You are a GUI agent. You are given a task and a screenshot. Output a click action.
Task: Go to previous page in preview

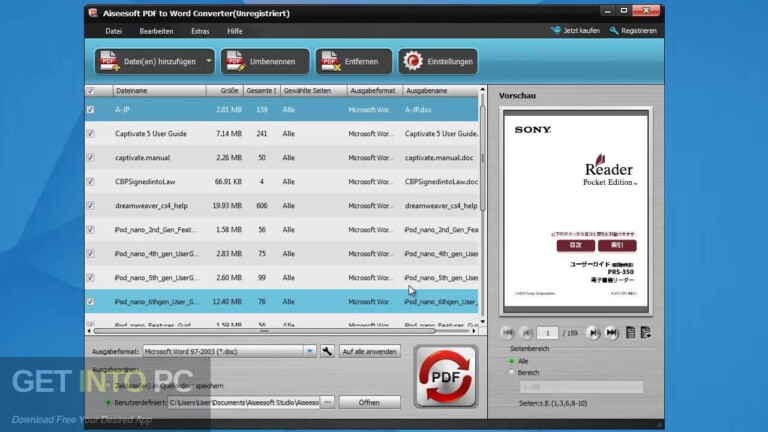pos(527,333)
